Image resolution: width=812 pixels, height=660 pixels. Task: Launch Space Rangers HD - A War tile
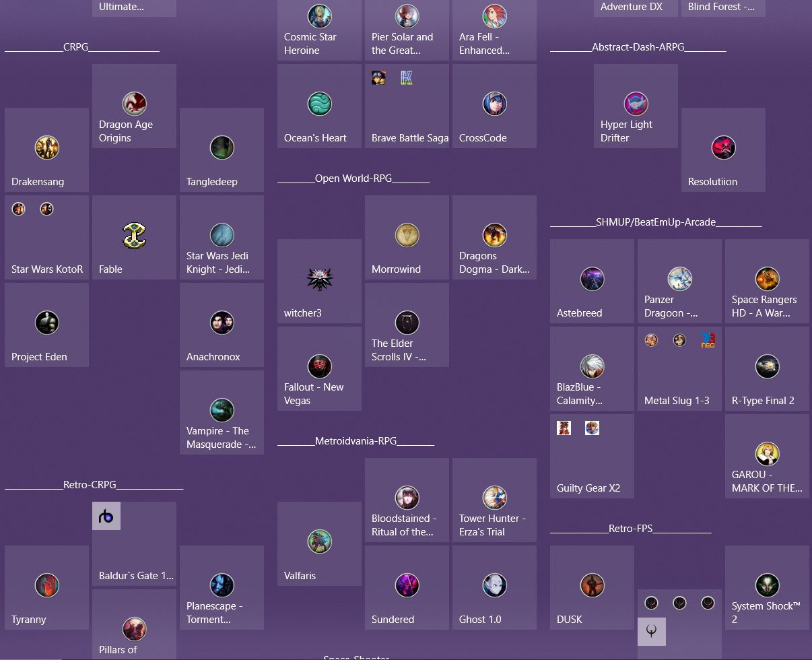[767, 281]
